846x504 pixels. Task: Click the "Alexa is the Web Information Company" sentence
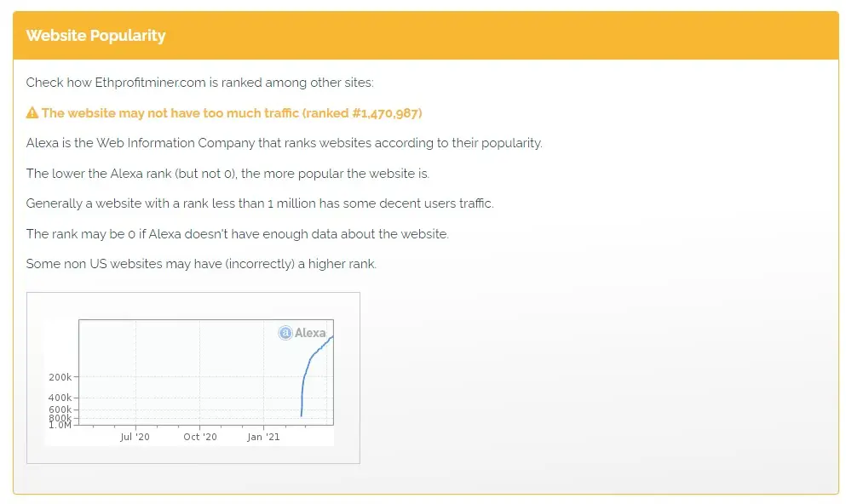(285, 143)
